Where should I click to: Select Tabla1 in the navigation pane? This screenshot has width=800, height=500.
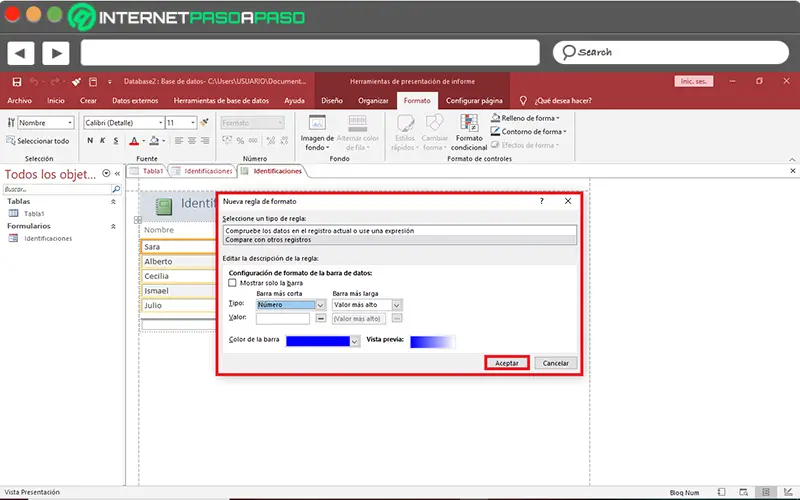tap(34, 214)
